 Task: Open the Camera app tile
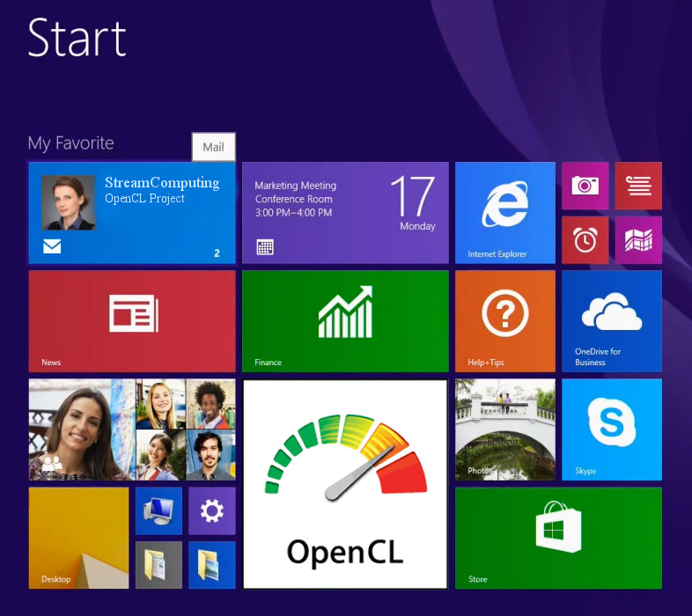(x=585, y=186)
